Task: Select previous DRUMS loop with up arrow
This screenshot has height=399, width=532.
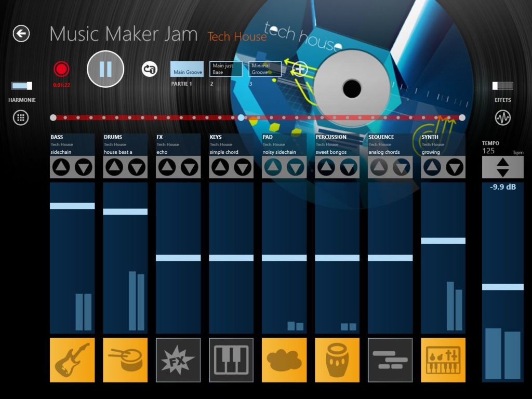Action: pos(114,167)
